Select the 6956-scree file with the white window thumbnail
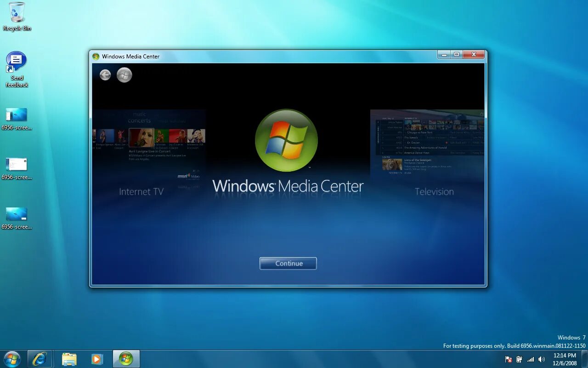The image size is (588, 368). pos(17,169)
